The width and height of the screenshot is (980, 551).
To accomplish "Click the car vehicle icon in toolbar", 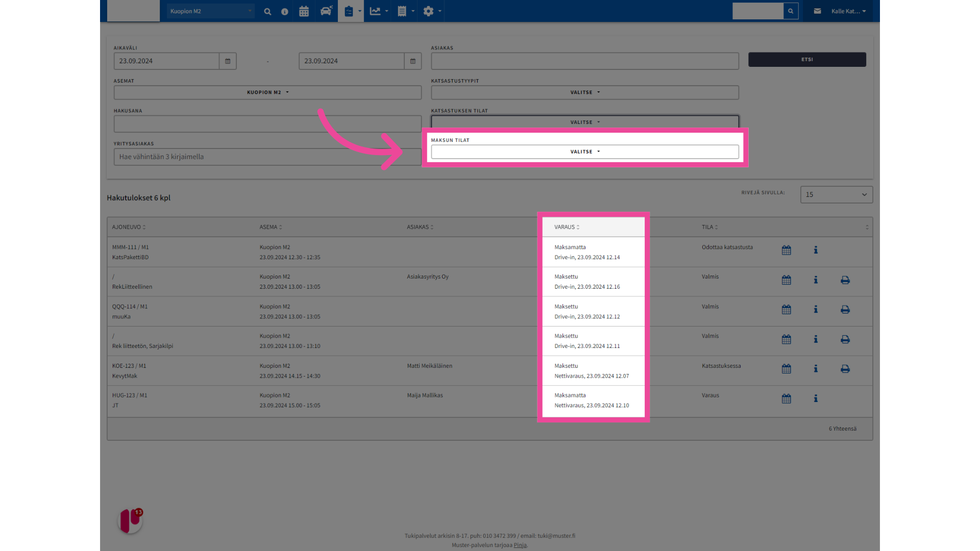I will [326, 11].
